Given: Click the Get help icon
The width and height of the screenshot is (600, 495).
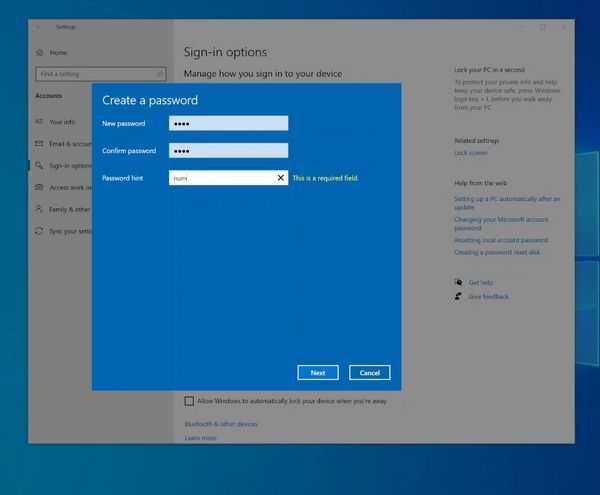Looking at the screenshot, I should (x=458, y=283).
